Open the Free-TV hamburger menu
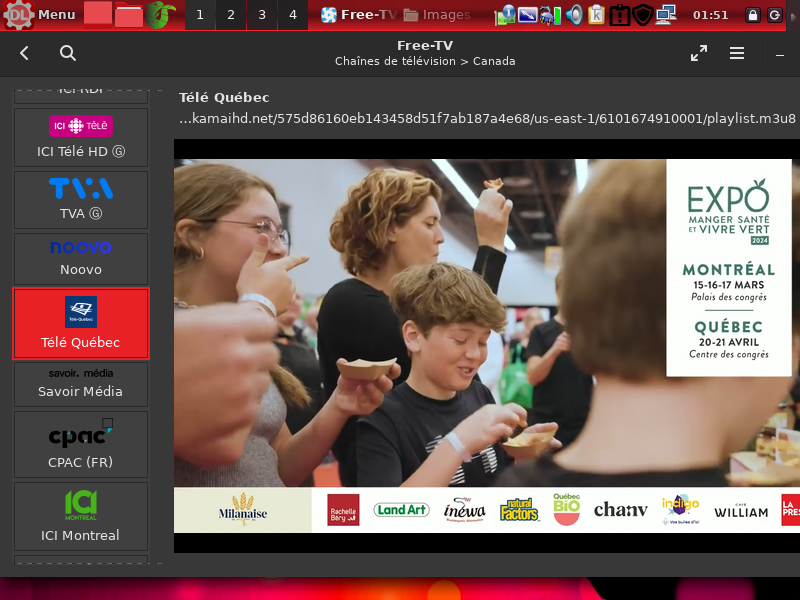Screen dimensions: 800x600 737,54
